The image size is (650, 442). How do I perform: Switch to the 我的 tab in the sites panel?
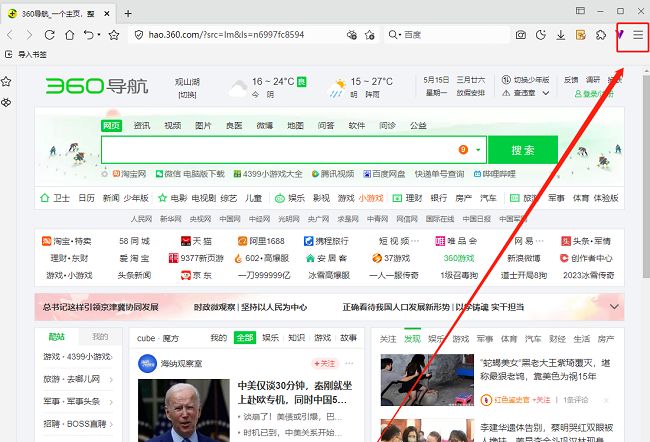[x=100, y=337]
